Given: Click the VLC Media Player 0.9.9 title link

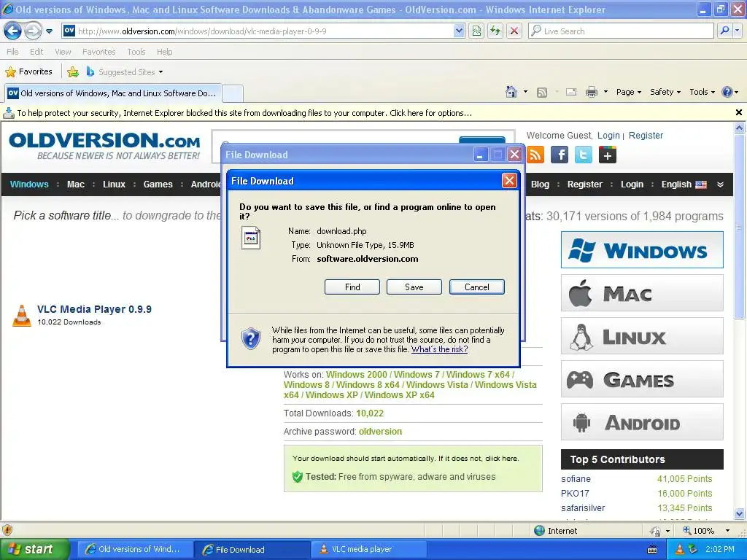Looking at the screenshot, I should (x=94, y=309).
